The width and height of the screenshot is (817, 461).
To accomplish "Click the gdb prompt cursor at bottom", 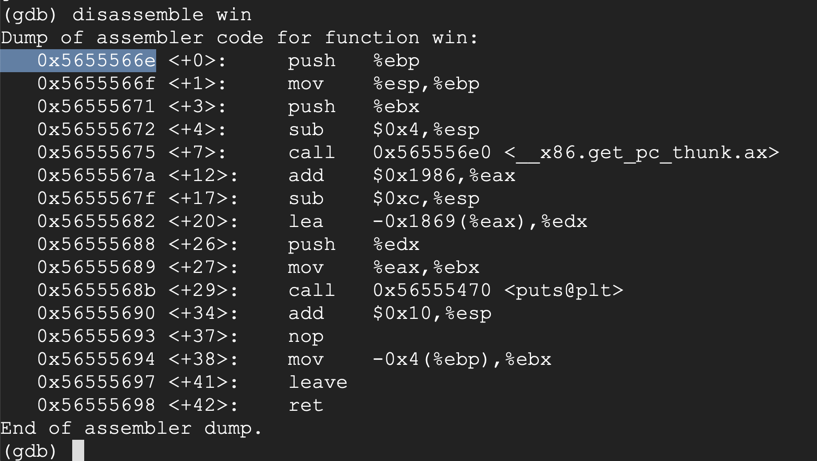I will [x=78, y=451].
